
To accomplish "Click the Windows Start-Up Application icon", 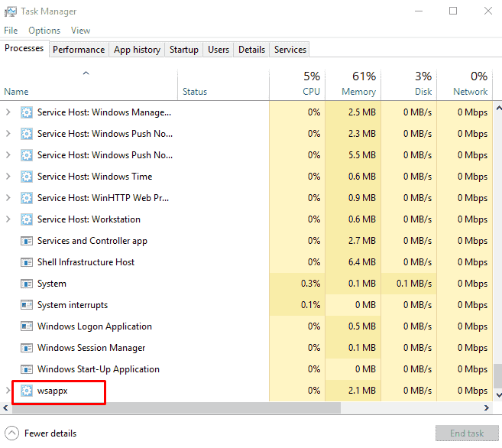I will coord(27,369).
